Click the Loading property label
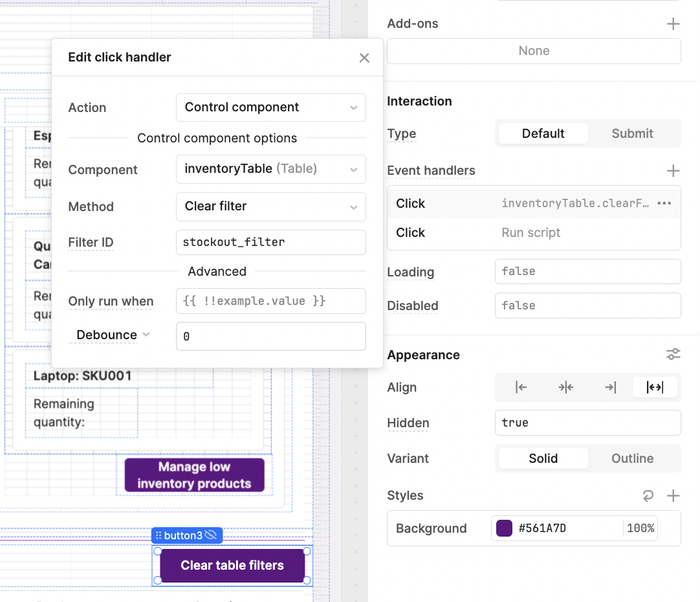The image size is (700, 602). [410, 272]
